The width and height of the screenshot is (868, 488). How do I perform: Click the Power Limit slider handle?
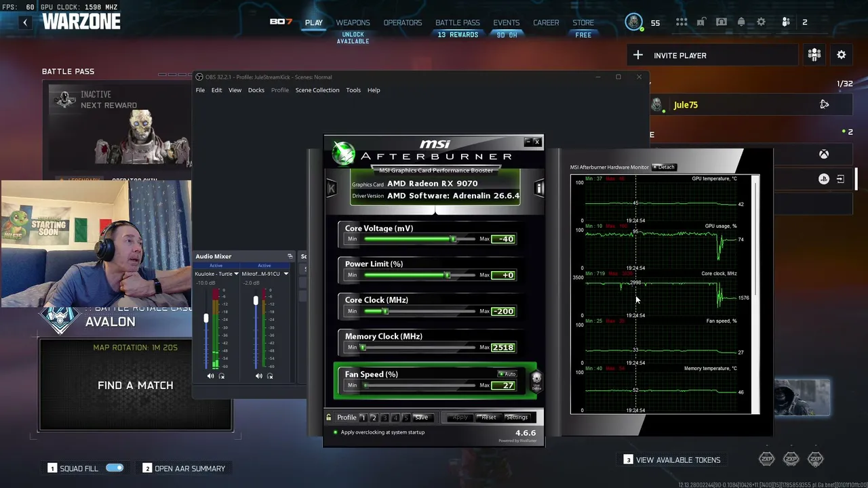(447, 275)
